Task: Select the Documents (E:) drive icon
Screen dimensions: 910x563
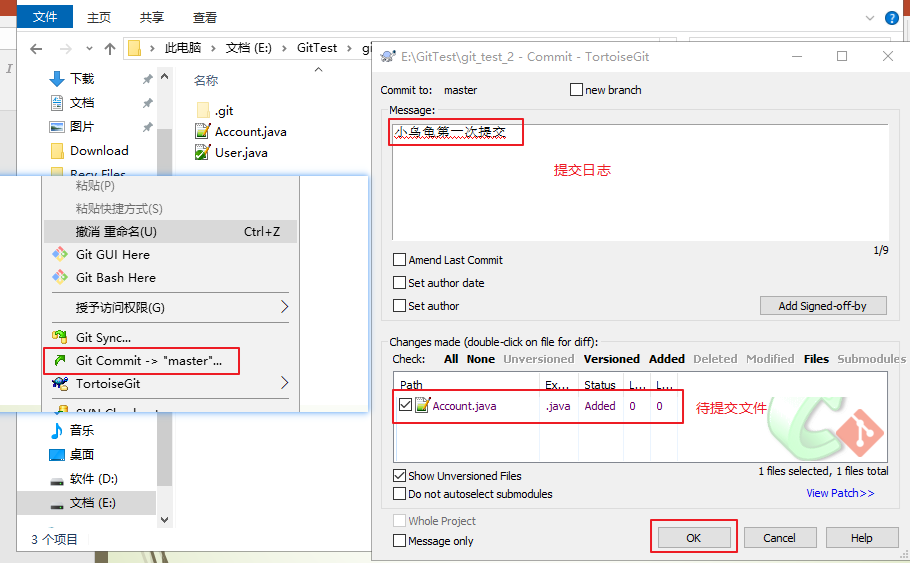Action: (57, 504)
